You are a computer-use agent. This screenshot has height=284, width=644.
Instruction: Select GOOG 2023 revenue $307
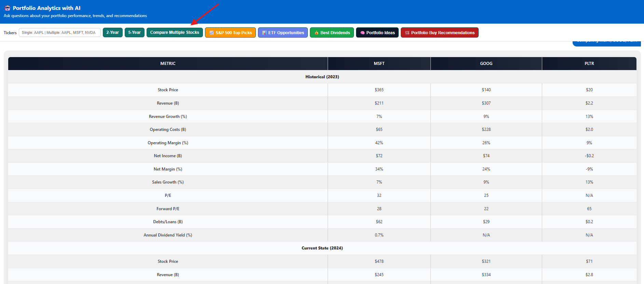486,103
